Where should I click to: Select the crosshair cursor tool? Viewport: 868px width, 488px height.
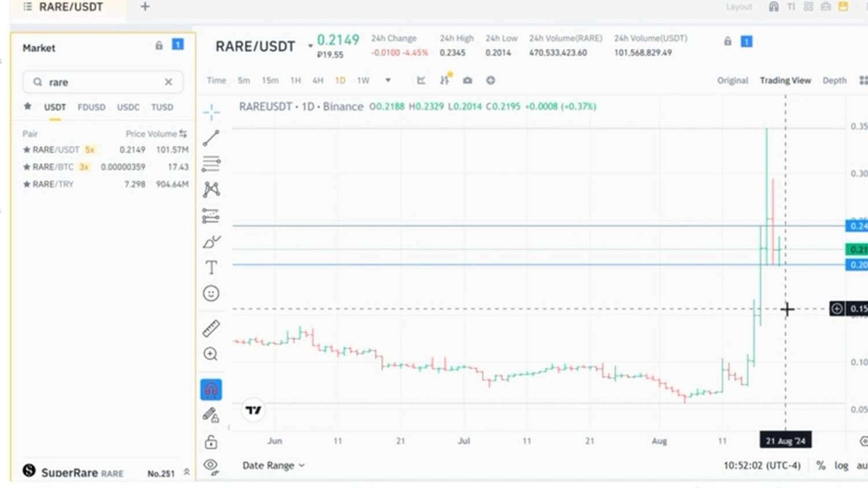(x=212, y=111)
